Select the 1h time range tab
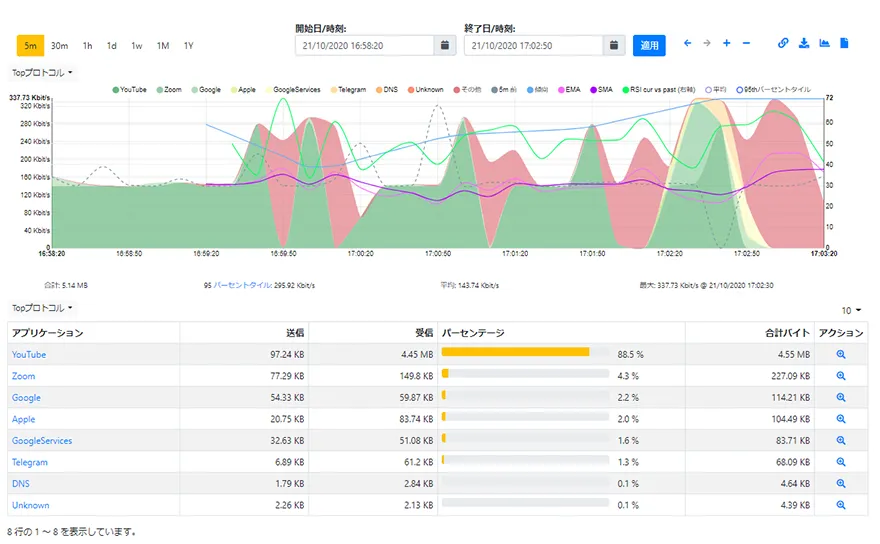The width and height of the screenshot is (880, 544). coord(88,45)
